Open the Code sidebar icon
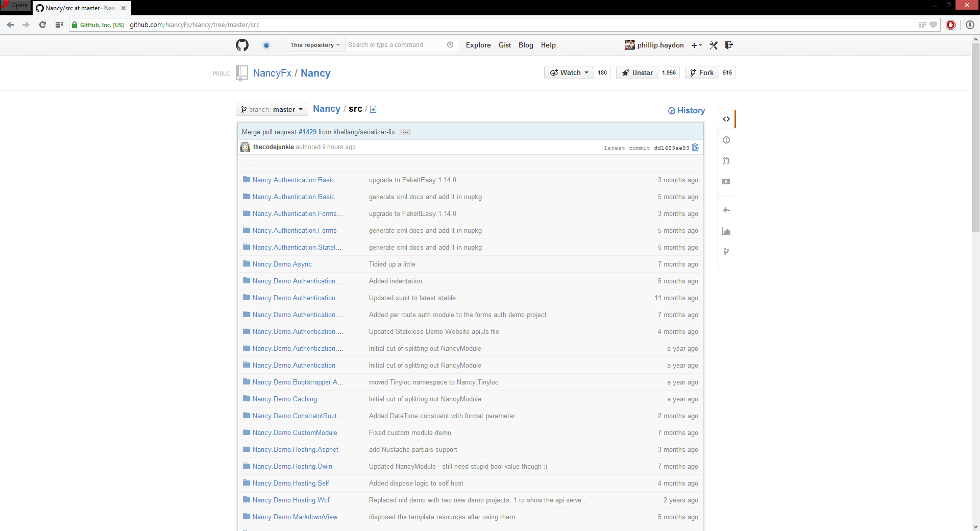 click(x=726, y=119)
